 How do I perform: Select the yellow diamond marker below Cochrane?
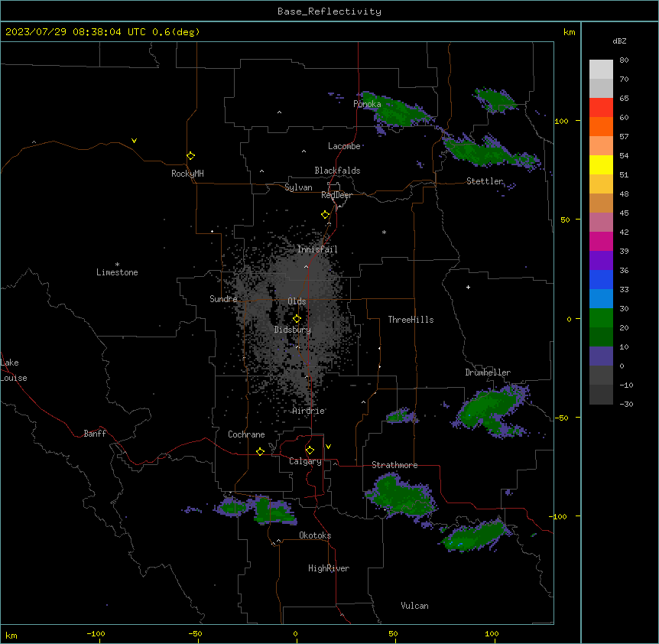tap(260, 451)
